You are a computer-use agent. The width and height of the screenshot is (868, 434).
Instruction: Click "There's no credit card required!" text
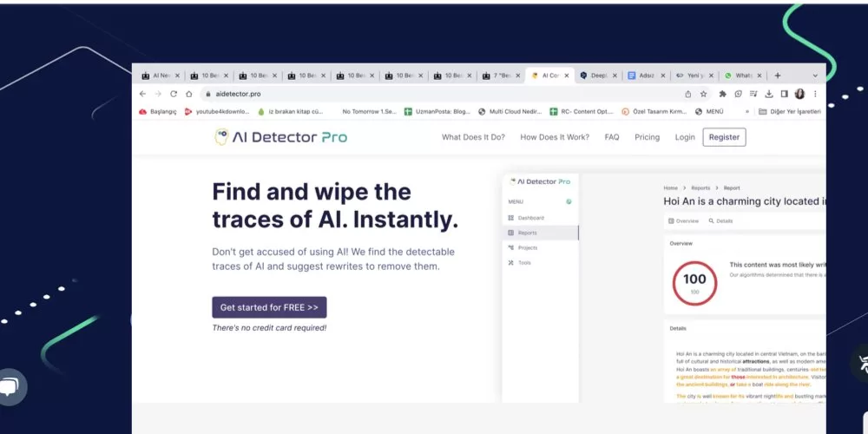269,328
